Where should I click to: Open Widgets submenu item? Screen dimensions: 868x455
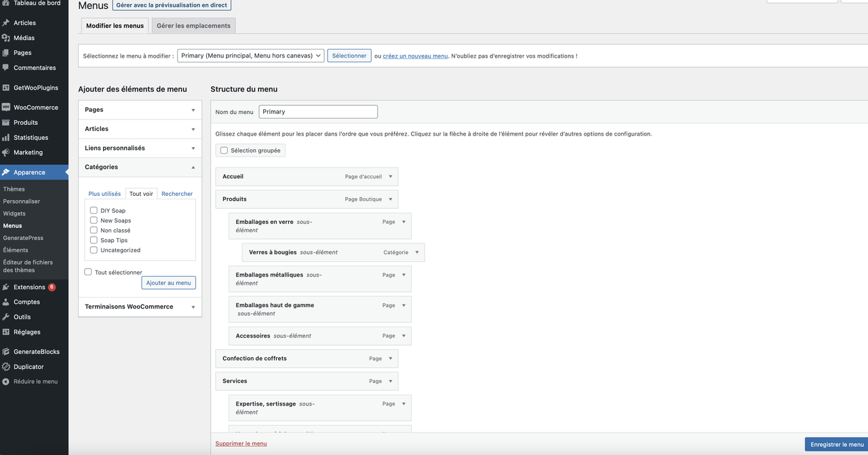click(x=14, y=214)
